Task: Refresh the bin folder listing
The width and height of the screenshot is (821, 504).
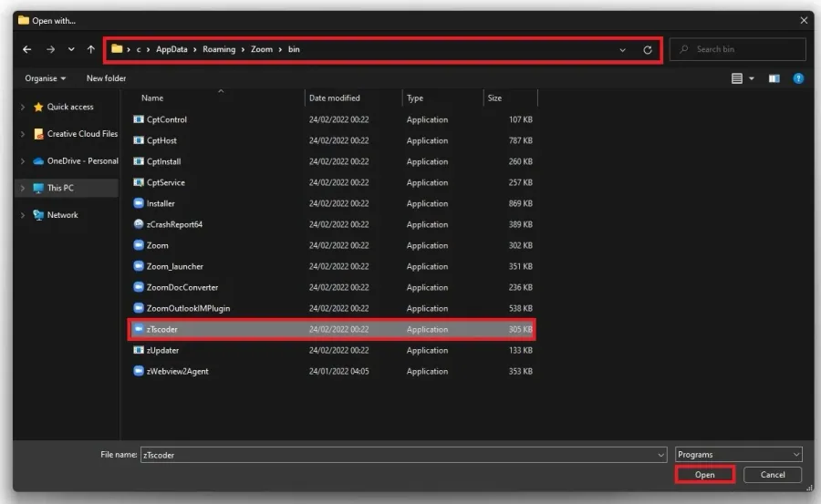Action: point(648,50)
